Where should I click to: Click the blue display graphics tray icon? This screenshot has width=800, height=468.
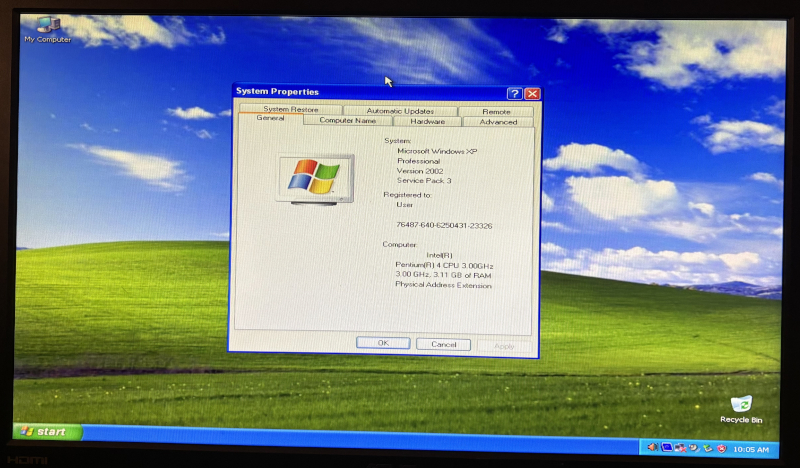click(667, 447)
